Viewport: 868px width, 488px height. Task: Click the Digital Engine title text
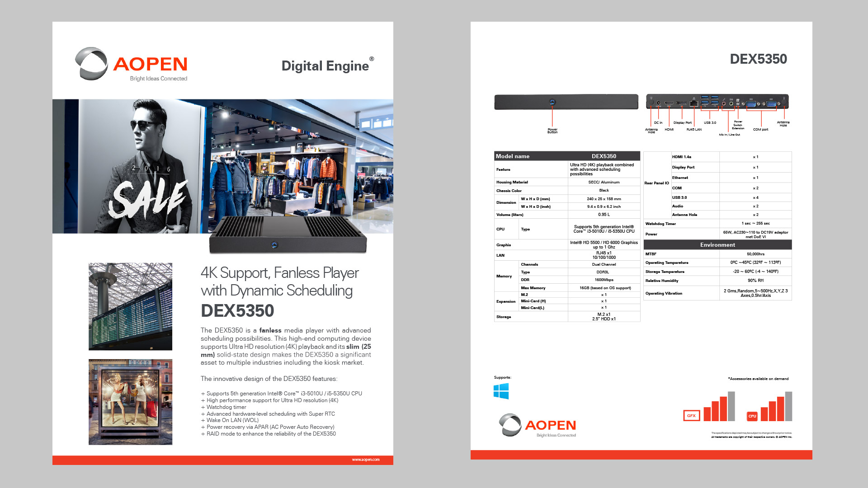click(325, 66)
